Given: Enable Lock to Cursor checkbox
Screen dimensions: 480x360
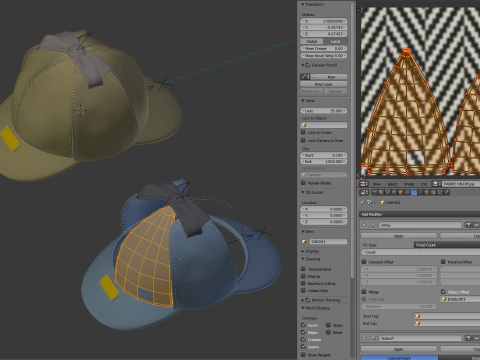Looking at the screenshot, I should (x=303, y=132).
